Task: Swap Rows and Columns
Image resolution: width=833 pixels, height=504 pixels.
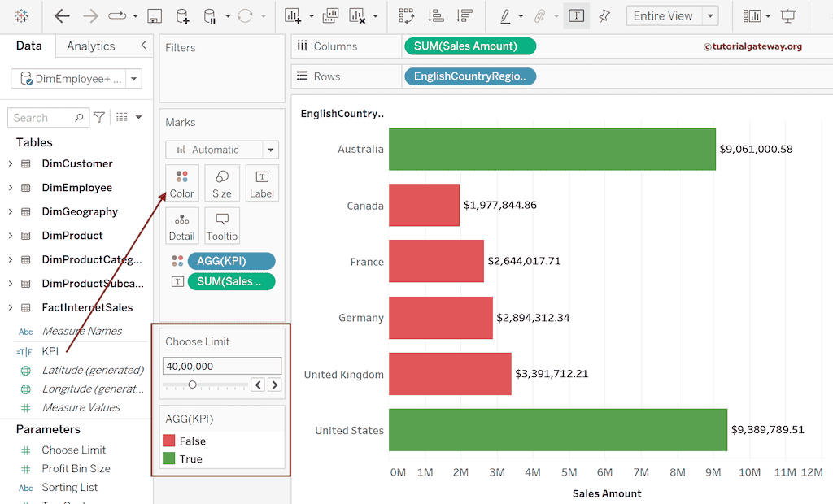Action: coord(406,15)
